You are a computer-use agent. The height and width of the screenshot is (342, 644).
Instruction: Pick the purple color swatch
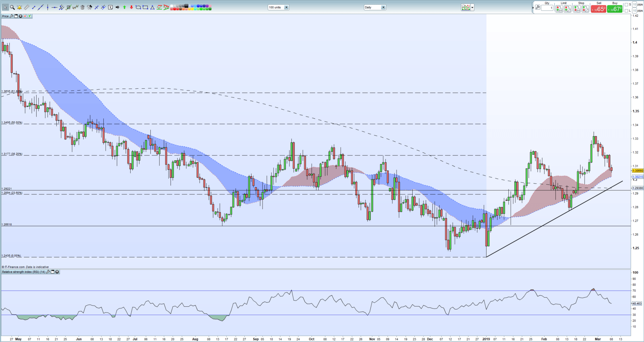207,6
